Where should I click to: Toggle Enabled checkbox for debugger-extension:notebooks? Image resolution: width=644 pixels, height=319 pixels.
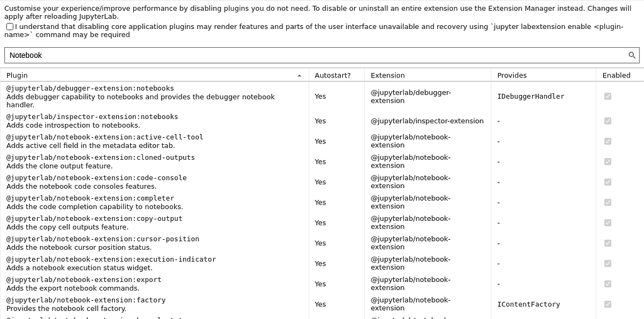(608, 96)
